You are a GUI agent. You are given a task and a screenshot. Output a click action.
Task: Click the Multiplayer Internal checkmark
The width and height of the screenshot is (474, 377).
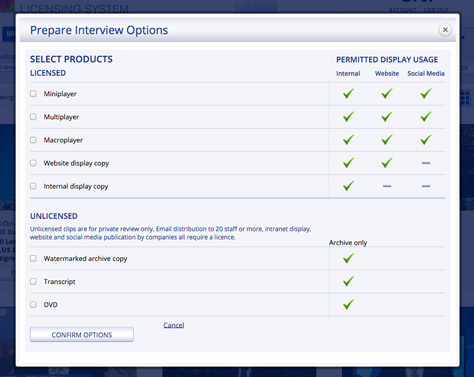tap(348, 117)
